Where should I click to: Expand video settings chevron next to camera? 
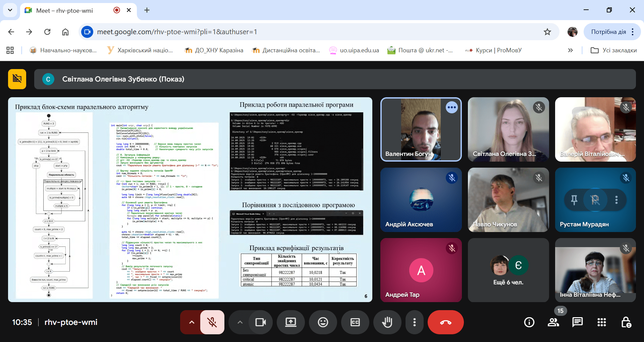(240, 322)
